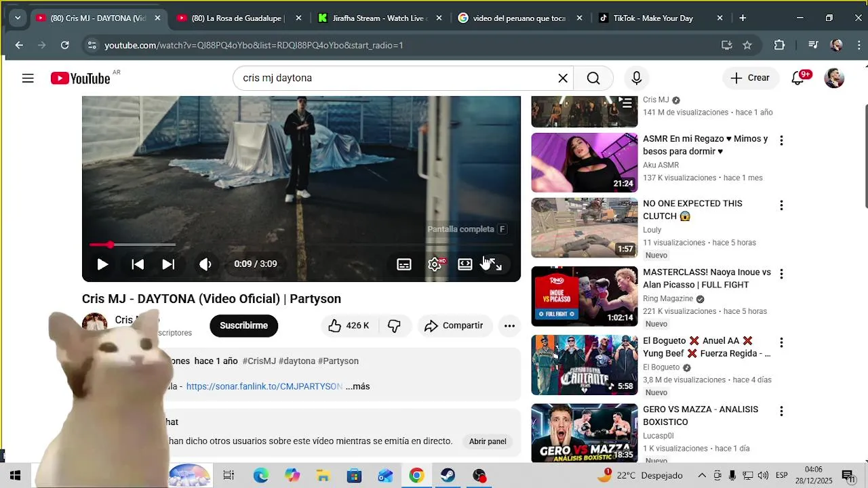Click the youtube.com address bar URL
This screenshot has width=868, height=488.
click(254, 45)
